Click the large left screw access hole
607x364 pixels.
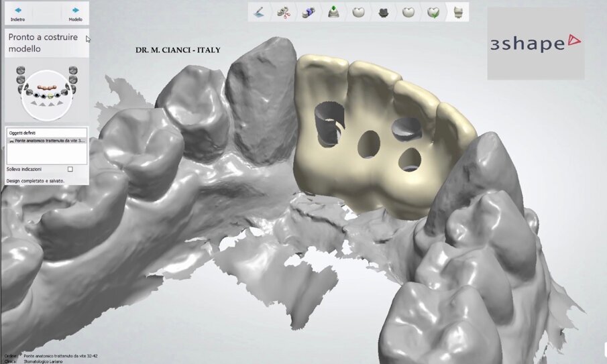tap(329, 125)
